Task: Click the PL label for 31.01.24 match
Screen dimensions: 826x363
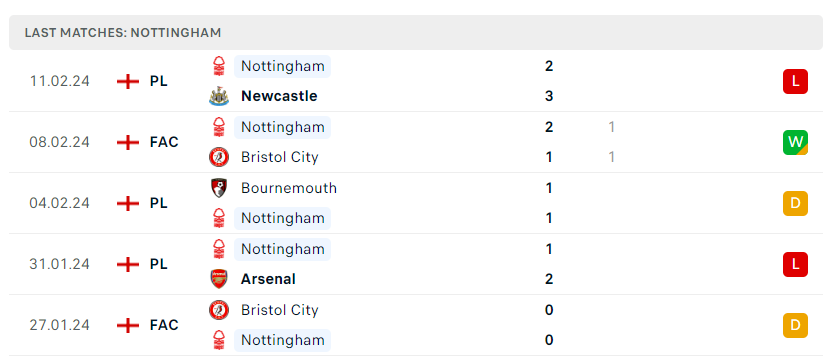Action: coord(159,264)
